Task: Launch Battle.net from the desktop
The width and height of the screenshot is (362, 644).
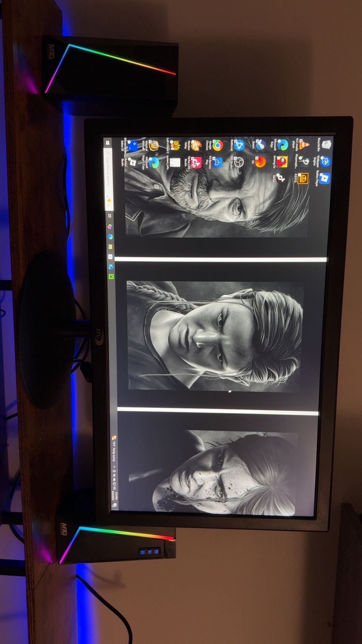Action: point(237,145)
